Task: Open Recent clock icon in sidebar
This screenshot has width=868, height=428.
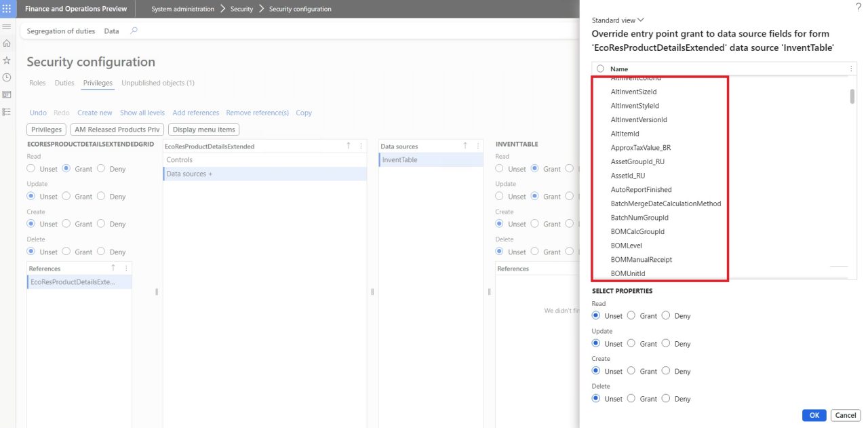Action: point(7,77)
